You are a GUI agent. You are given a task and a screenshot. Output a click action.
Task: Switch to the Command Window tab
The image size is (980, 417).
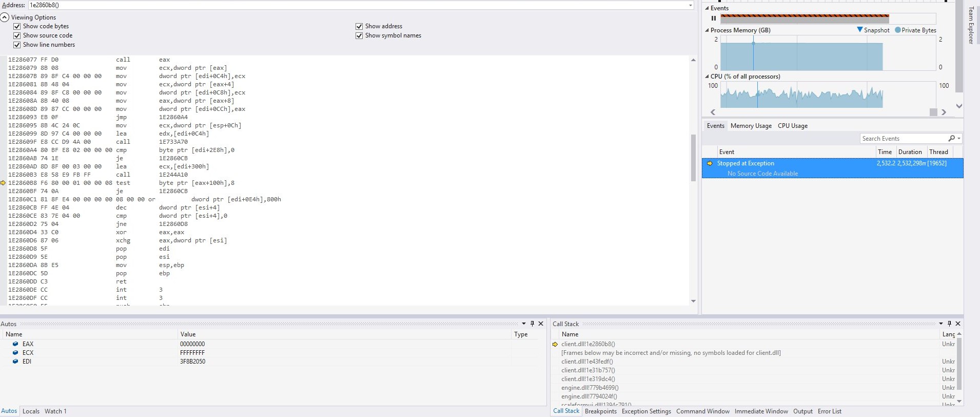(703, 411)
